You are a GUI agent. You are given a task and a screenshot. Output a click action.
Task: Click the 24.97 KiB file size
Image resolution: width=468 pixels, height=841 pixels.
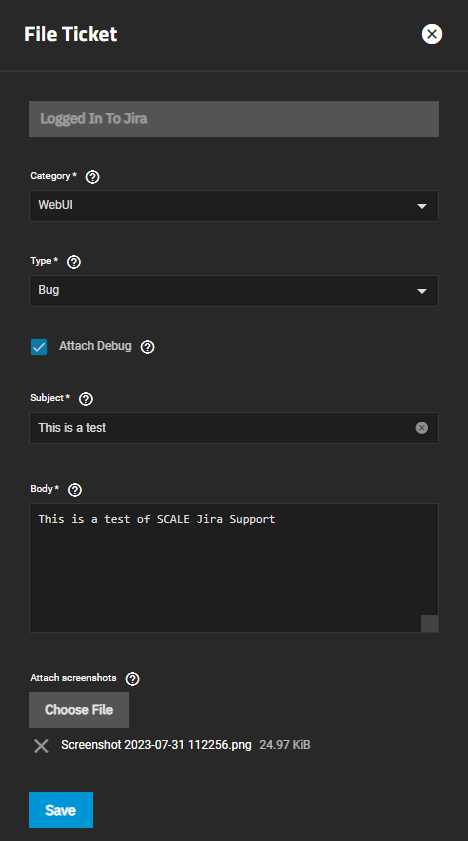(285, 745)
